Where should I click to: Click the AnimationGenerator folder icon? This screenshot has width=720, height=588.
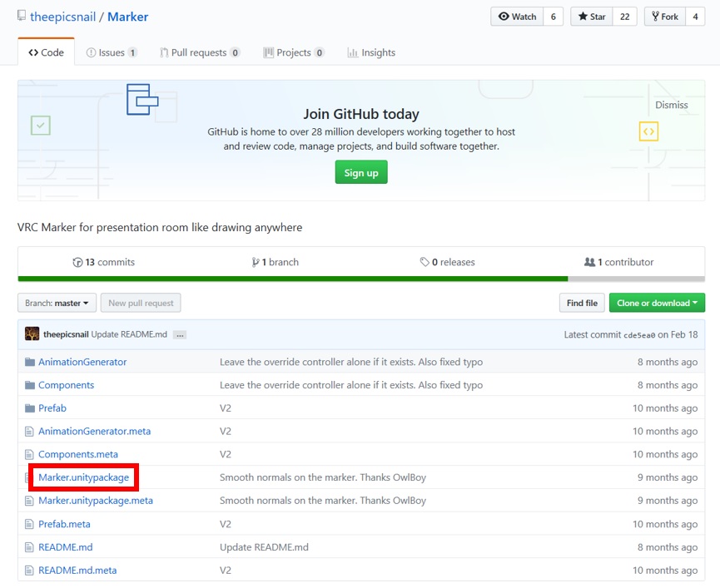30,362
